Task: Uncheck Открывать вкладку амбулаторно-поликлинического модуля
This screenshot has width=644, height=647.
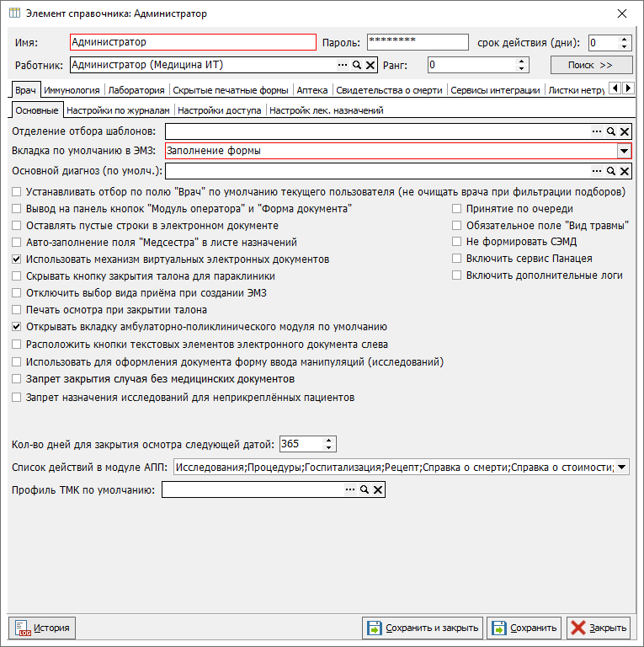Action: [x=17, y=327]
